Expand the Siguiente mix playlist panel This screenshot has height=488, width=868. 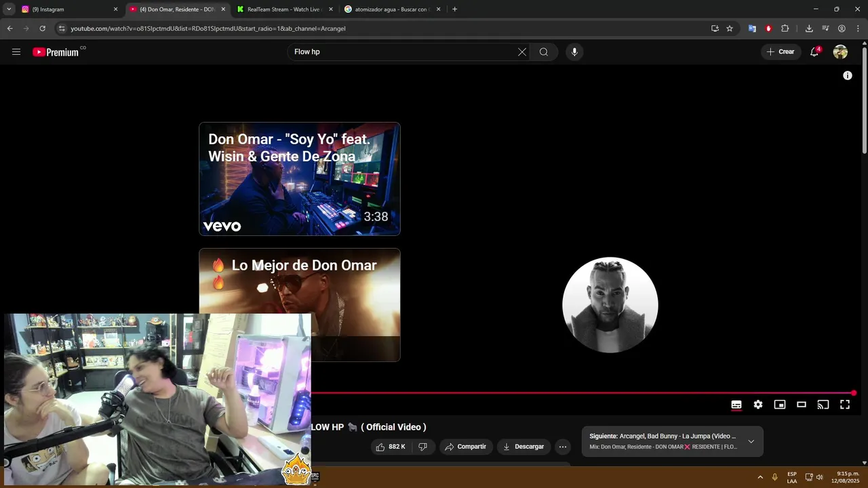[751, 441]
